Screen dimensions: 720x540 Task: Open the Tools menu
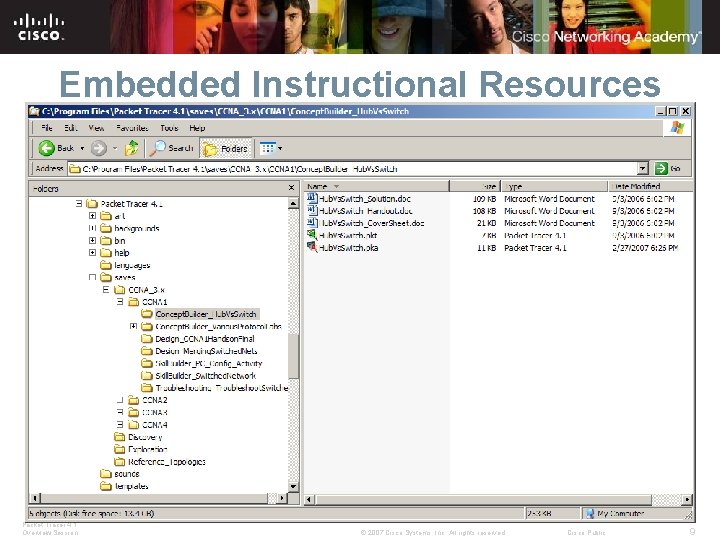pyautogui.click(x=169, y=128)
